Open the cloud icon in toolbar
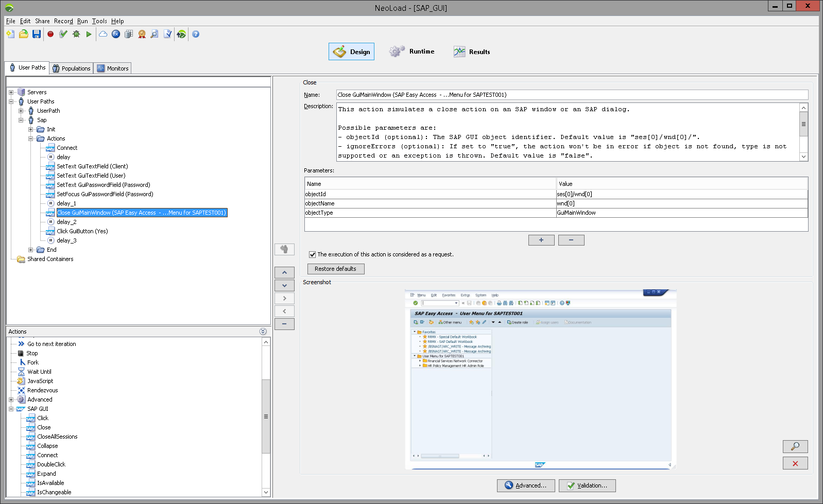 pyautogui.click(x=103, y=34)
